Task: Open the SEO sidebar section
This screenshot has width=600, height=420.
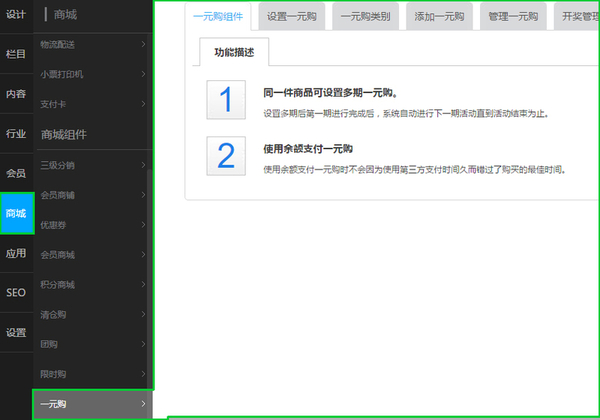Action: pyautogui.click(x=16, y=293)
